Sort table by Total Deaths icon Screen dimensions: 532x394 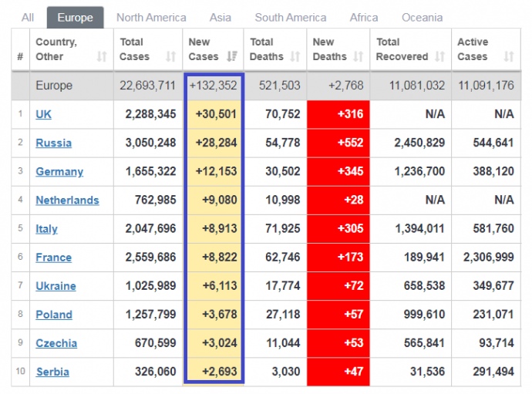tap(294, 57)
